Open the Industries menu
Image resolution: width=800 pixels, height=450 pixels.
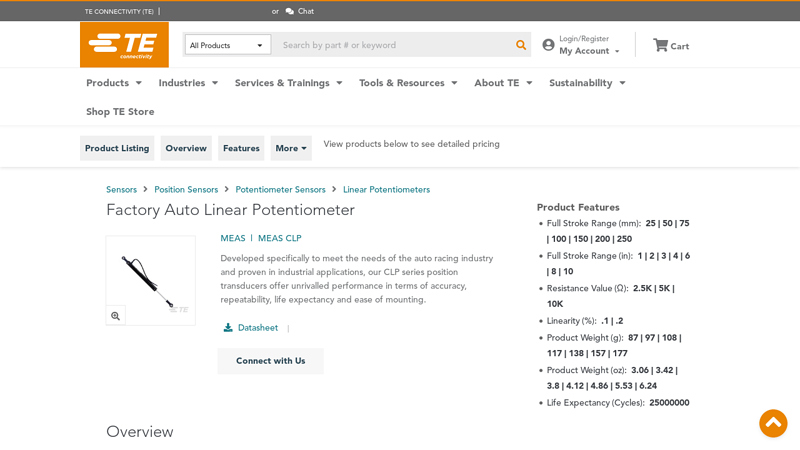(188, 83)
